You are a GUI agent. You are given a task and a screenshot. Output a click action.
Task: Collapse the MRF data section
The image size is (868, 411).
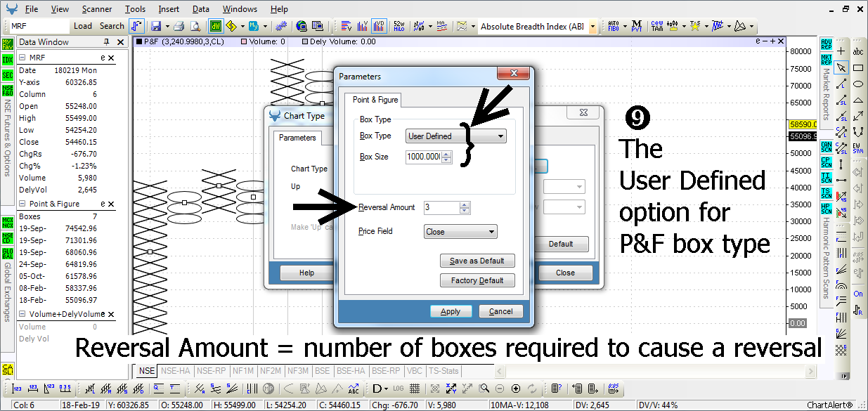[x=22, y=58]
